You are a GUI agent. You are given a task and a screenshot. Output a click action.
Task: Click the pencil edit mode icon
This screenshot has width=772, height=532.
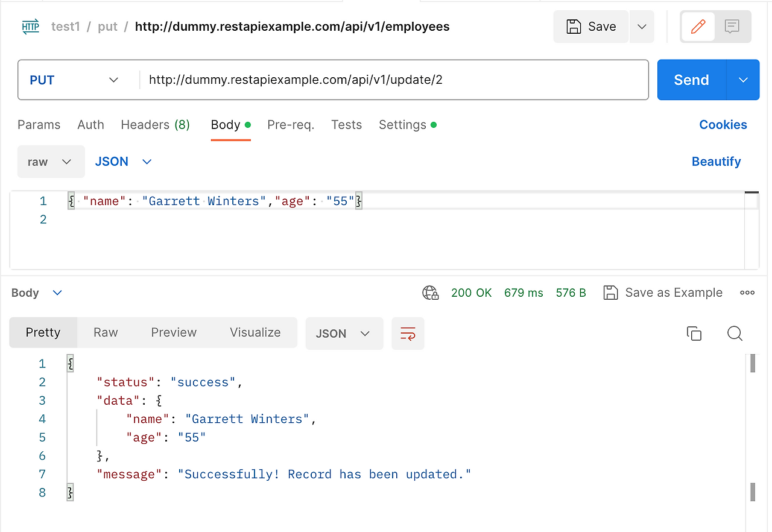point(698,27)
